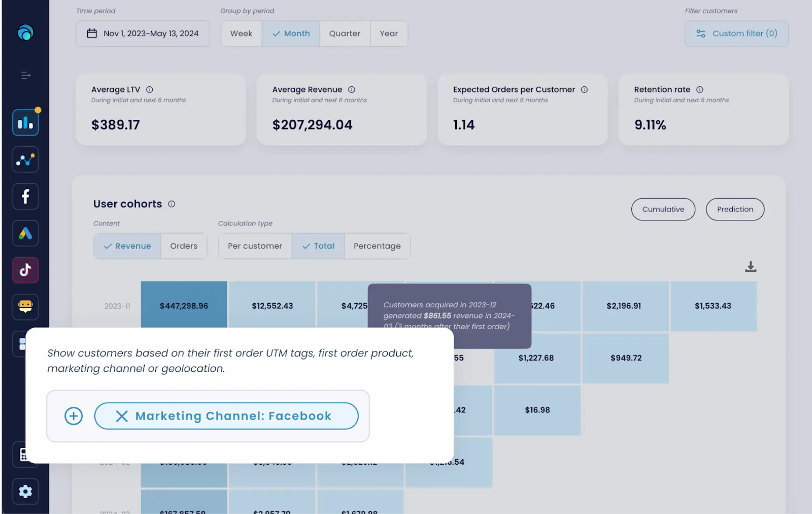Click the $447,298.96 cohort cell

(x=184, y=306)
